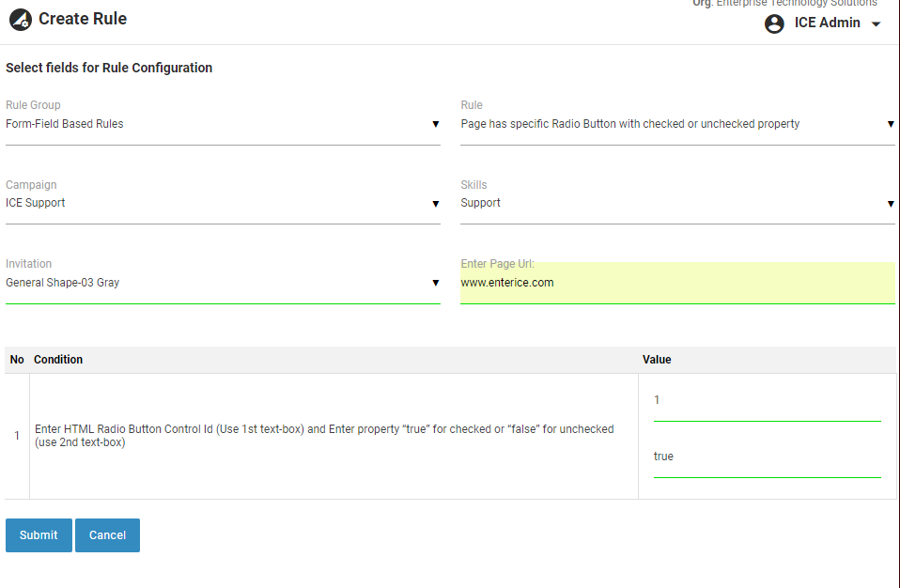Expand the Campaign dropdown

click(x=223, y=203)
